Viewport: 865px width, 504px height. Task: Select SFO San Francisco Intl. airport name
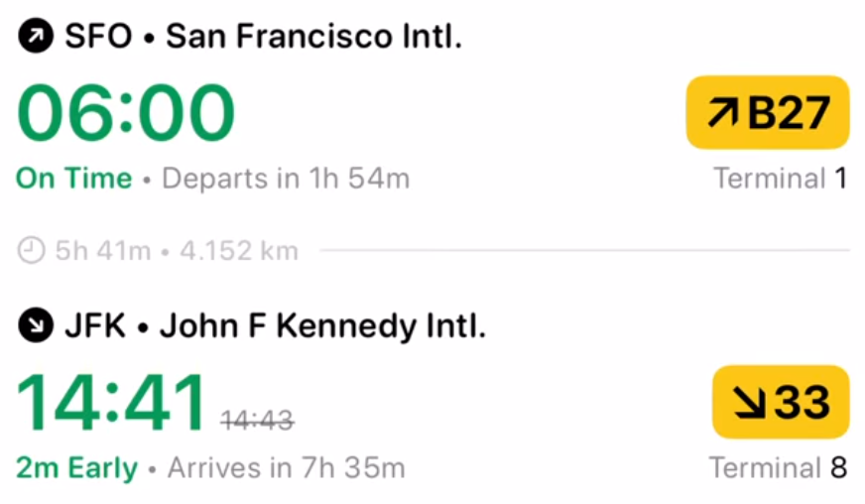pos(262,38)
